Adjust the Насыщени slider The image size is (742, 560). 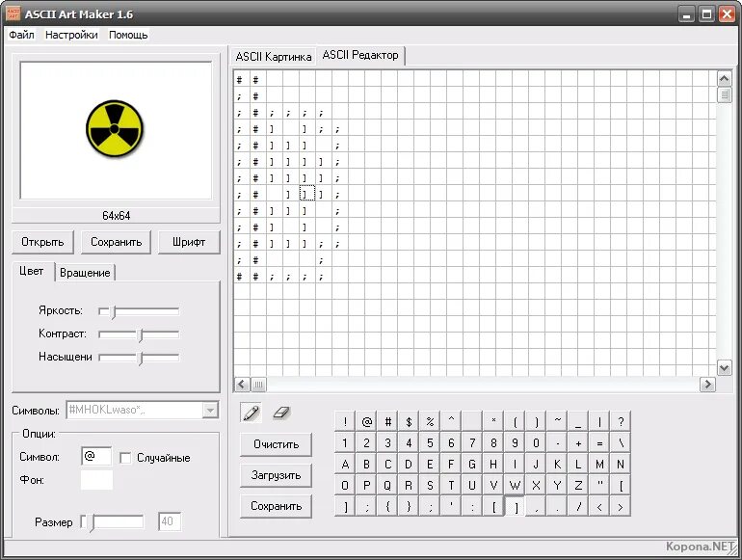pos(139,358)
